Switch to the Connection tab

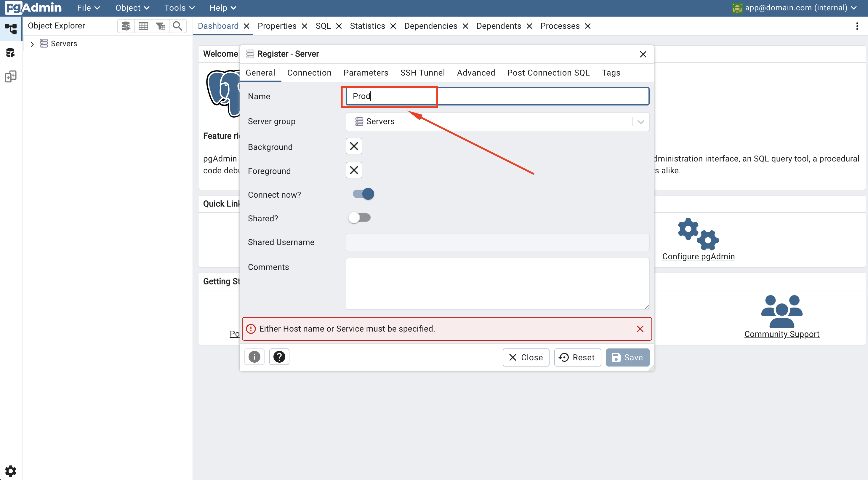[x=309, y=73]
